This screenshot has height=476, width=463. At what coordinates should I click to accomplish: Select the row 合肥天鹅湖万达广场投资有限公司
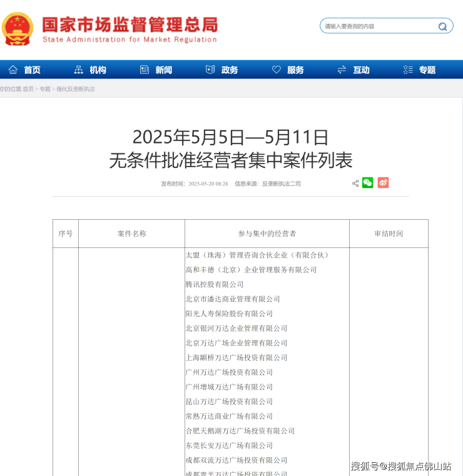240,431
